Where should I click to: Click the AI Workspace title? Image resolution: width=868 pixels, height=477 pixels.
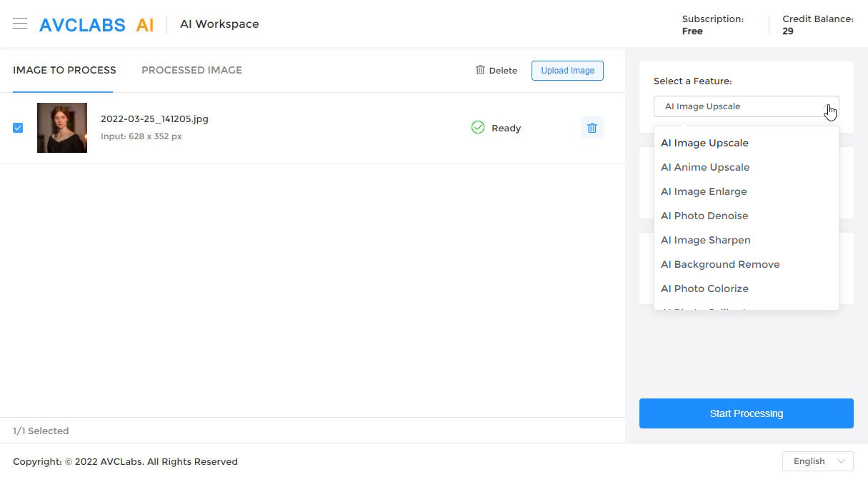[219, 24]
